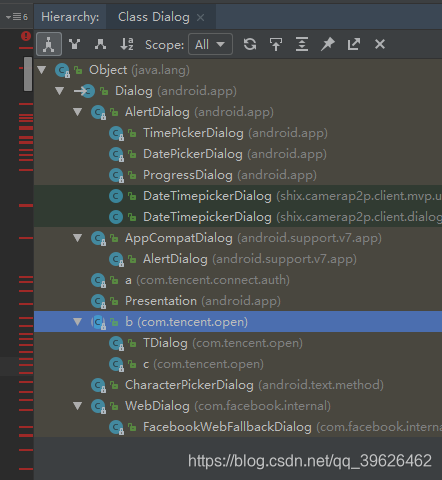Toggle alphabetical sort order
The width and height of the screenshot is (442, 480).
(127, 44)
